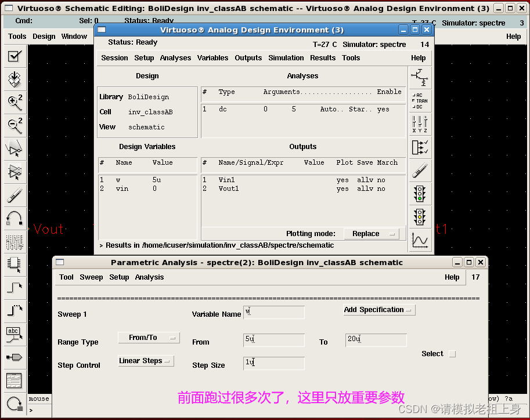Select design variable row vin 0

(x=147, y=189)
